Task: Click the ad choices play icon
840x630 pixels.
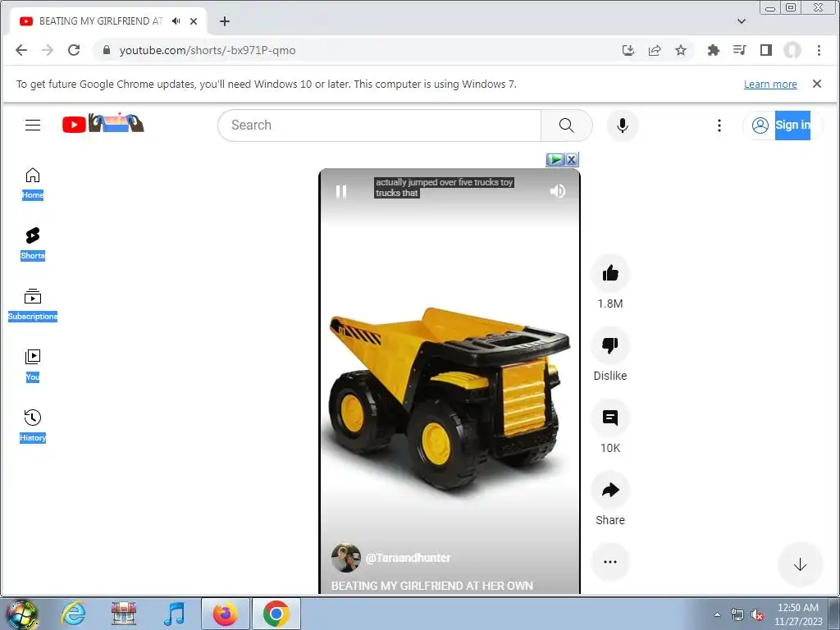Action: pyautogui.click(x=555, y=160)
